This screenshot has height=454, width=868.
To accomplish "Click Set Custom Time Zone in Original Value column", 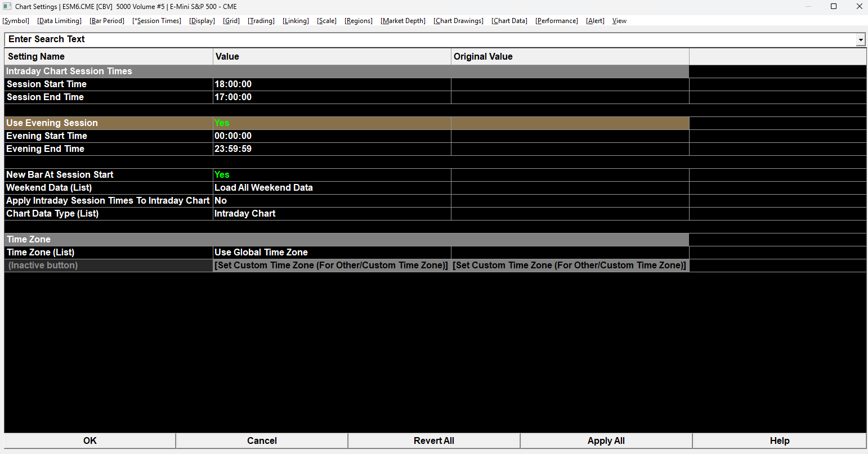I will pos(570,266).
